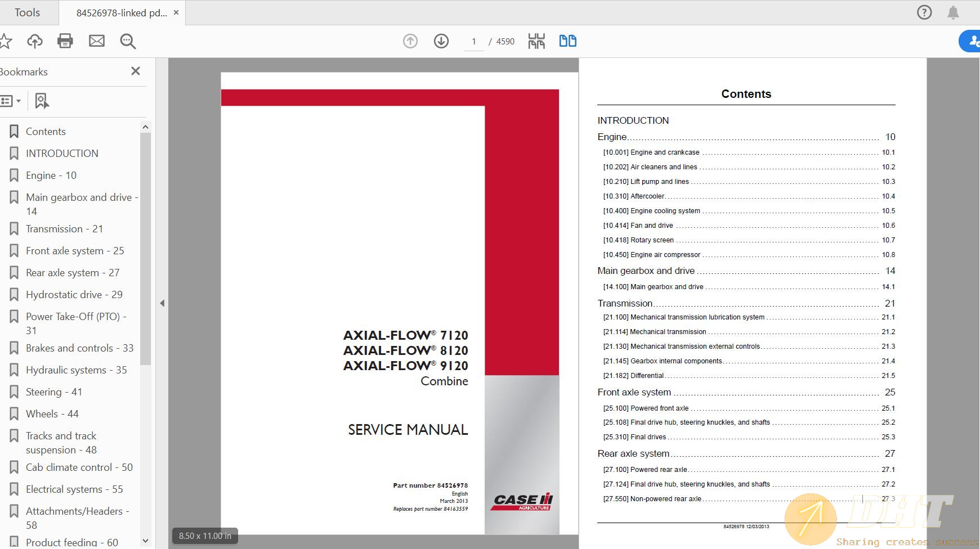The image size is (980, 549).
Task: Toggle two-page view icon
Action: (567, 41)
